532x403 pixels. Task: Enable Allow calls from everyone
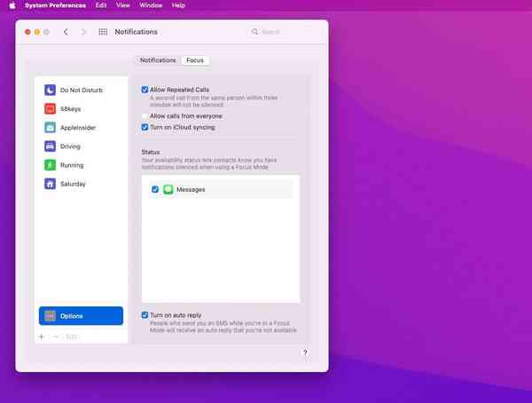pyautogui.click(x=145, y=116)
